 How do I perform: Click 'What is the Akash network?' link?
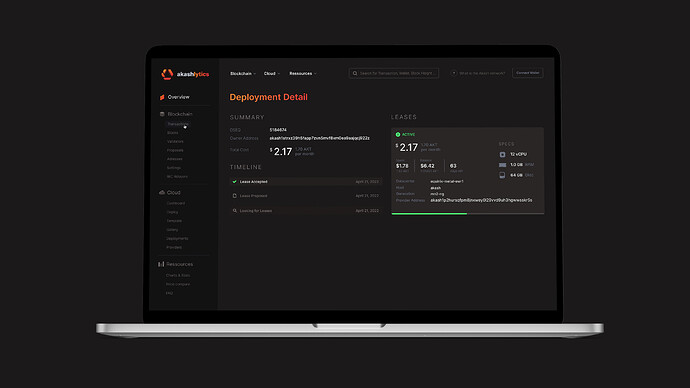coord(482,73)
